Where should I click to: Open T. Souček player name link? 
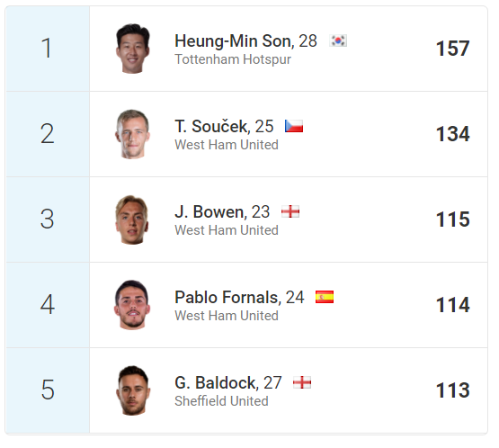(x=212, y=127)
